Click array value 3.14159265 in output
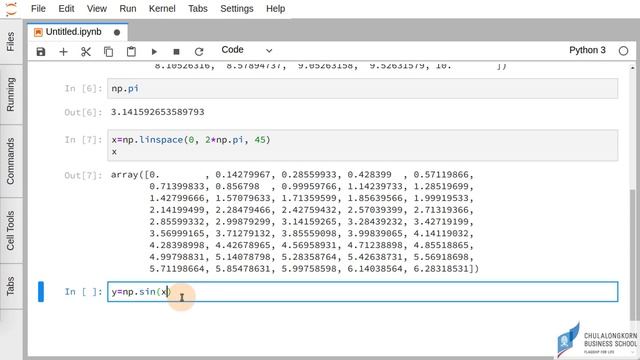The image size is (640, 360). click(x=309, y=222)
